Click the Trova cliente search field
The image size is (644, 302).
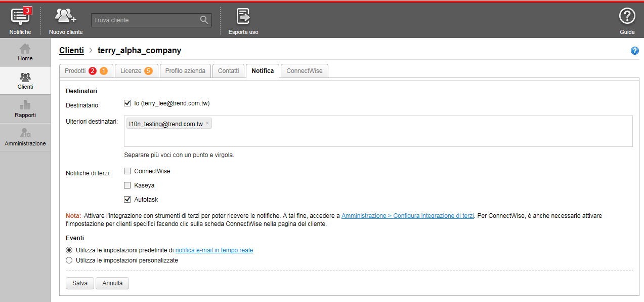click(x=145, y=20)
